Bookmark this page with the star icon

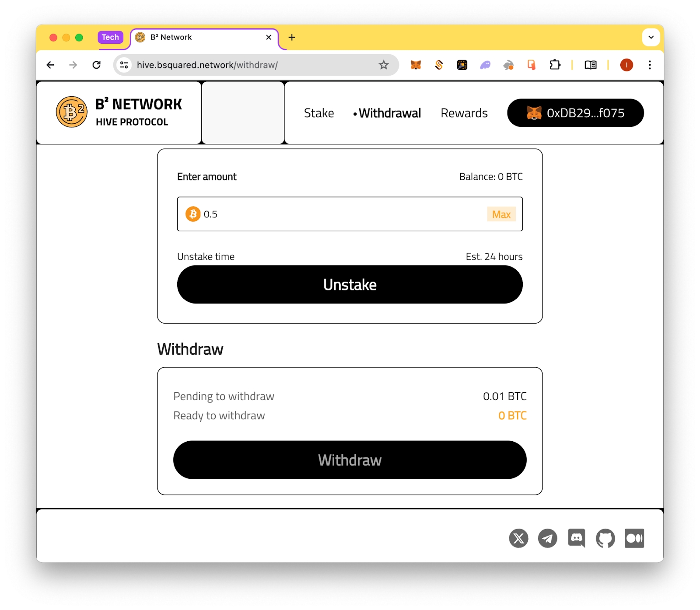(x=384, y=65)
